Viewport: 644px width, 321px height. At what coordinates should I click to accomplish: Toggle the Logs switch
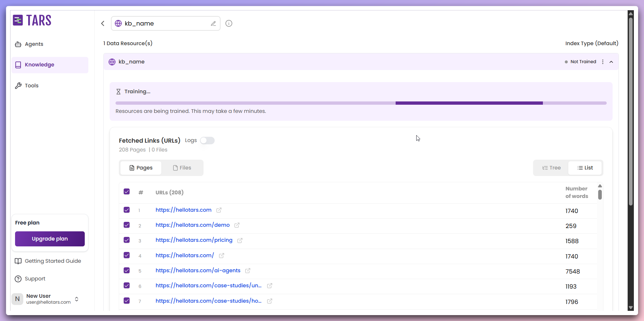pos(207,140)
